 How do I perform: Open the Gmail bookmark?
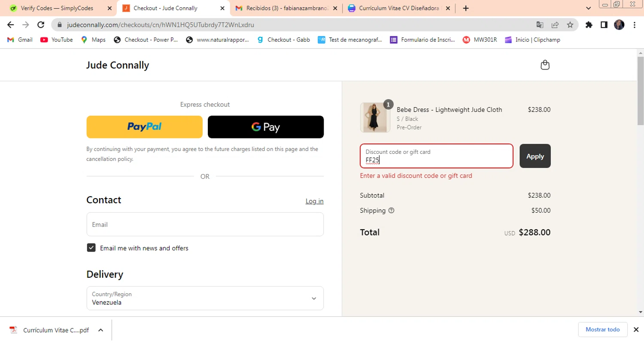click(x=20, y=40)
